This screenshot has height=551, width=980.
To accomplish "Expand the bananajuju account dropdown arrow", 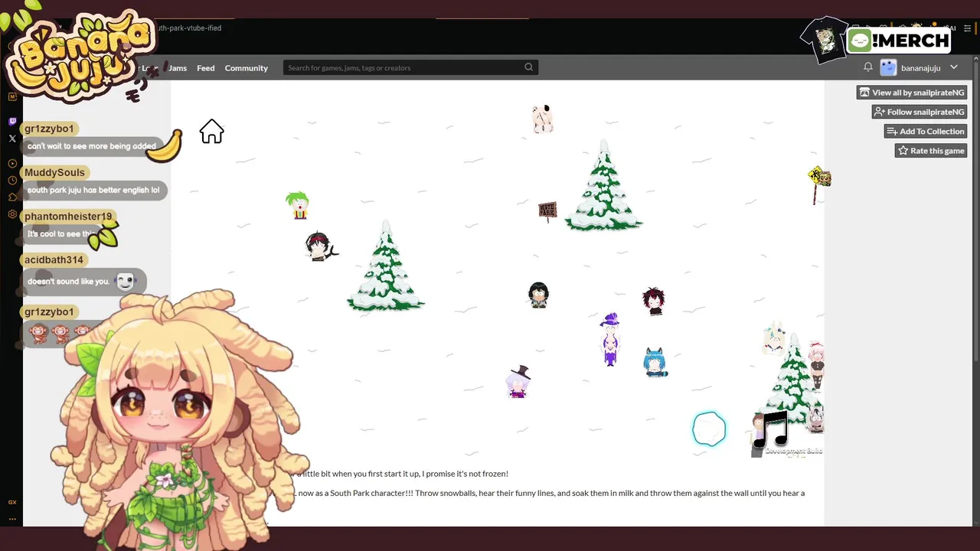I will (954, 67).
